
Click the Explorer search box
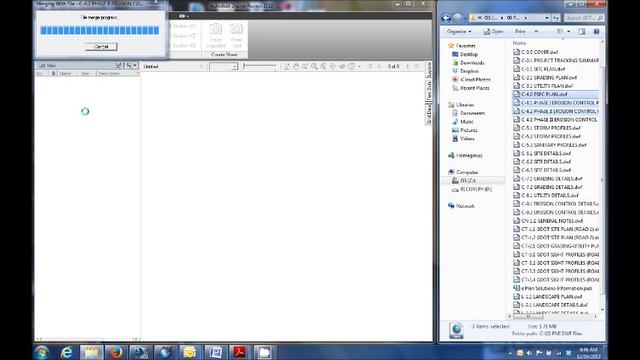(584, 18)
